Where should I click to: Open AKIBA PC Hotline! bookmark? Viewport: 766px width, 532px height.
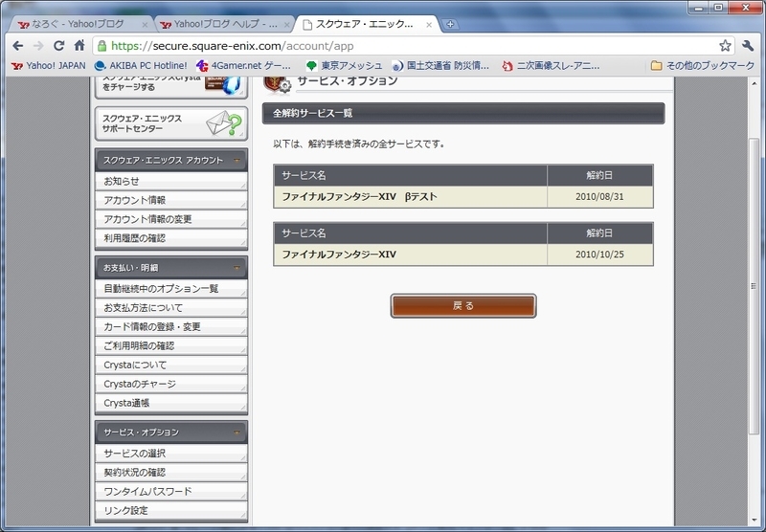pyautogui.click(x=141, y=65)
